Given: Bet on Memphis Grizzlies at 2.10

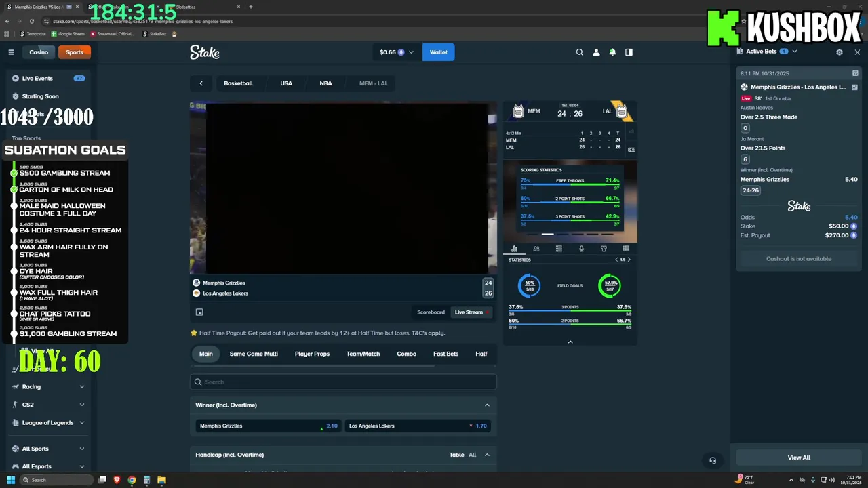Looking at the screenshot, I should [x=268, y=426].
